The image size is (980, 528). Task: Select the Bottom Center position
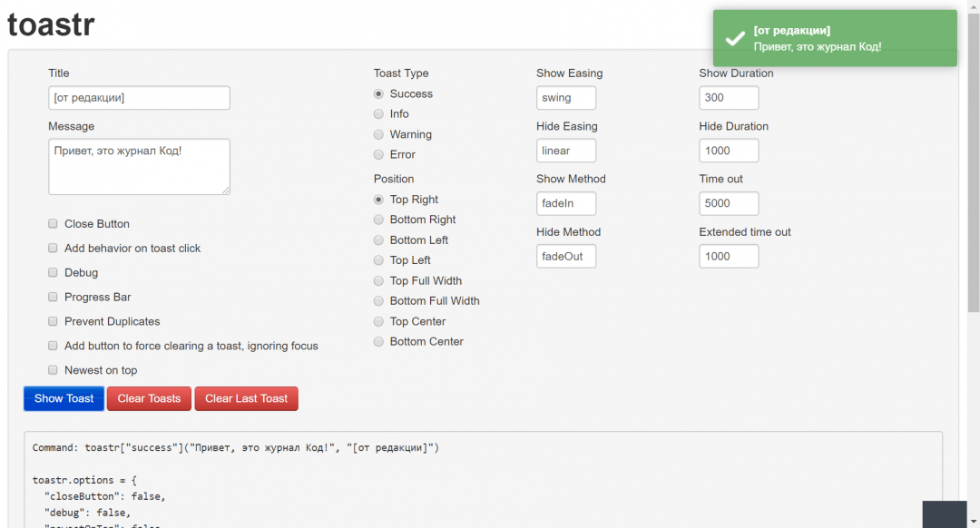pyautogui.click(x=379, y=342)
